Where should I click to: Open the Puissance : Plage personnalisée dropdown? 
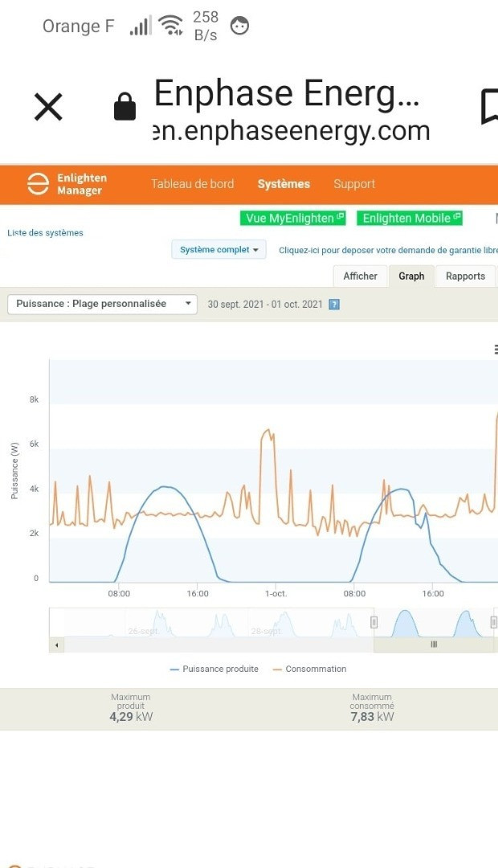102,304
